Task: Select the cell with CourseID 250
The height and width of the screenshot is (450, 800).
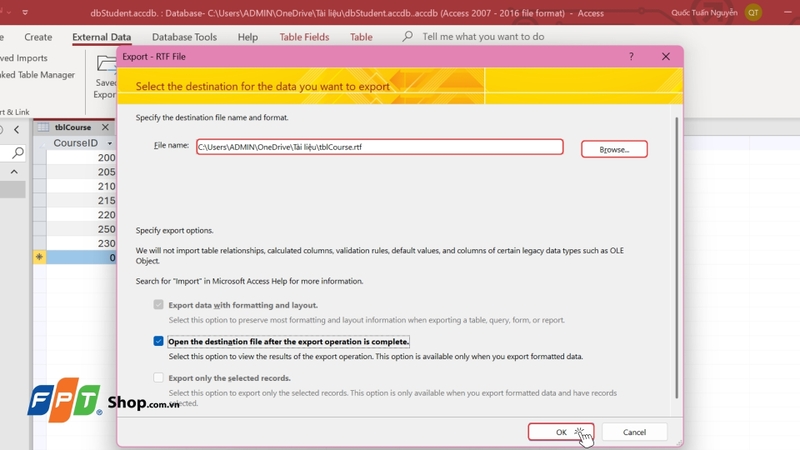Action: (x=82, y=229)
